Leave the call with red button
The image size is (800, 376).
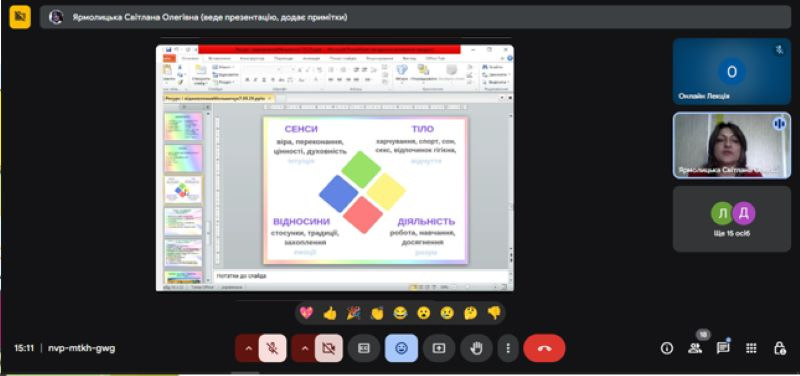point(544,348)
